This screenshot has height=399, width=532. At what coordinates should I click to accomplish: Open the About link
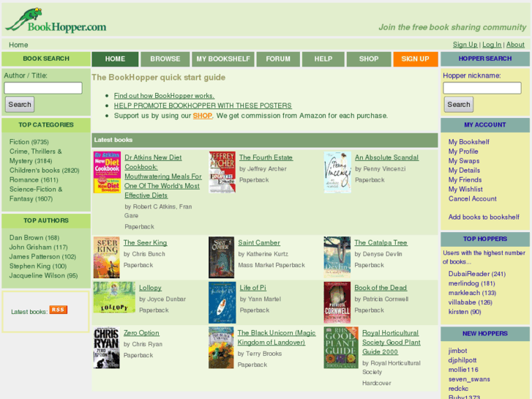pyautogui.click(x=515, y=45)
